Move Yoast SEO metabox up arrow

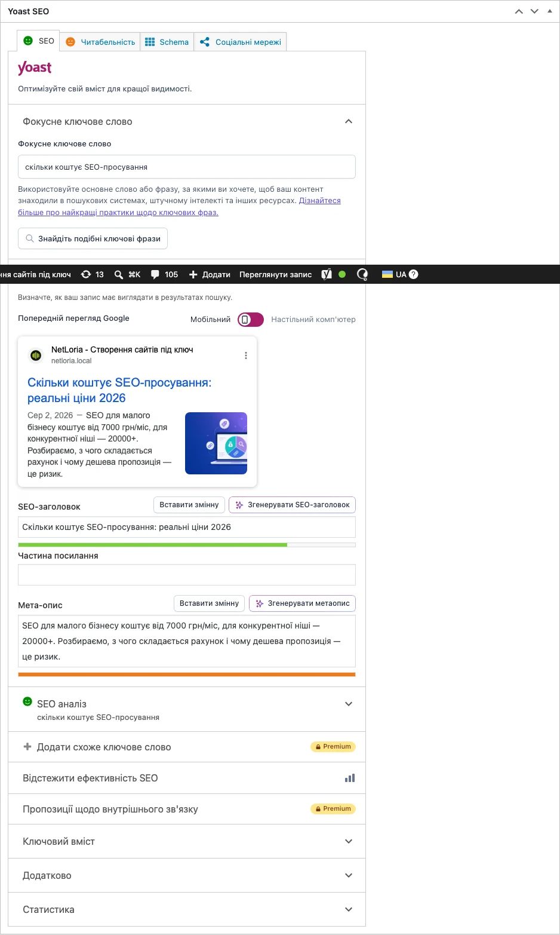click(x=519, y=11)
